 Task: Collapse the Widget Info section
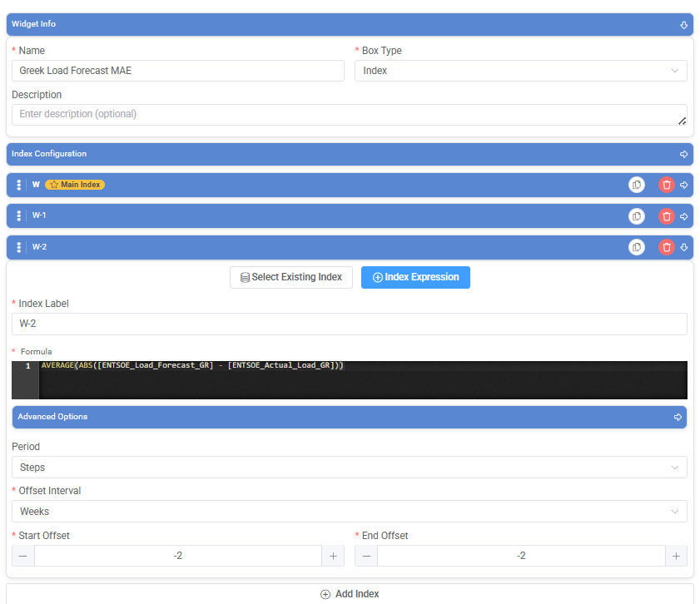pyautogui.click(x=683, y=25)
